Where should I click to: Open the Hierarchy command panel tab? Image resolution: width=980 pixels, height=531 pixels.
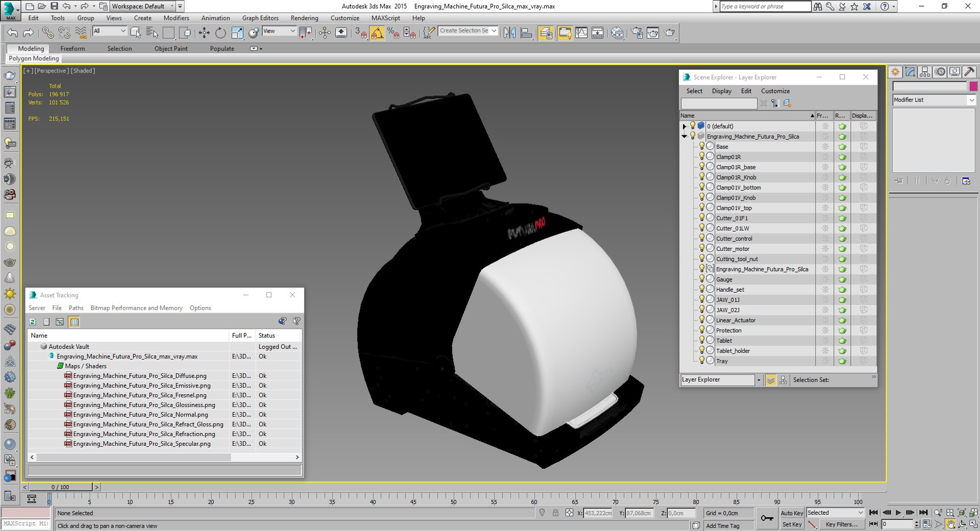click(x=925, y=72)
